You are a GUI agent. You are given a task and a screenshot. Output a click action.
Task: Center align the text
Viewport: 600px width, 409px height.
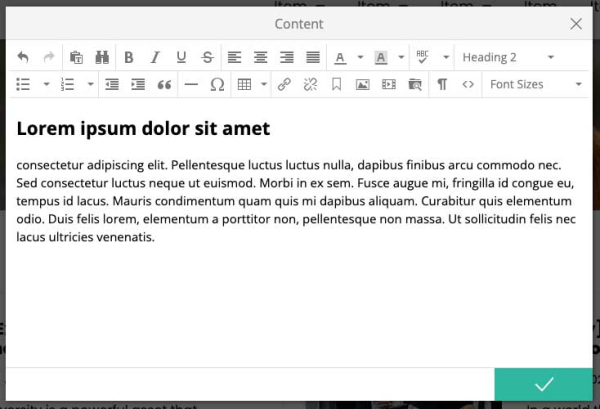tap(261, 57)
